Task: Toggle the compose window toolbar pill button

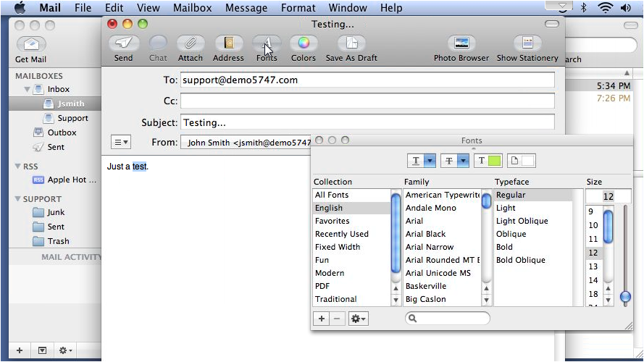Action: tap(551, 24)
